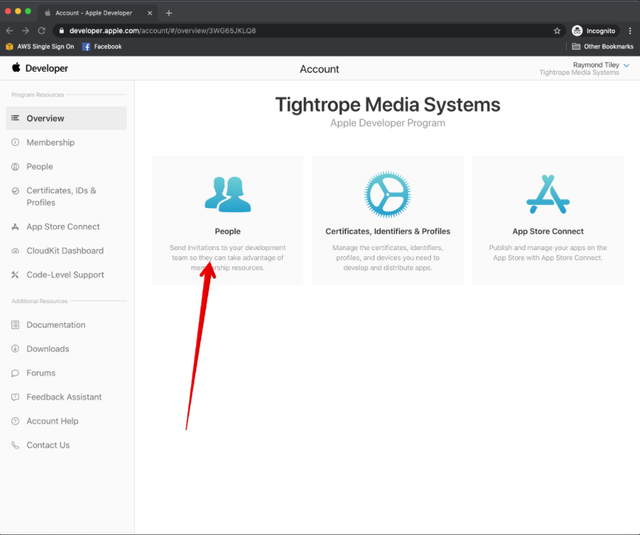640x535 pixels.
Task: Click the Downloads arrow icon
Action: [15, 349]
